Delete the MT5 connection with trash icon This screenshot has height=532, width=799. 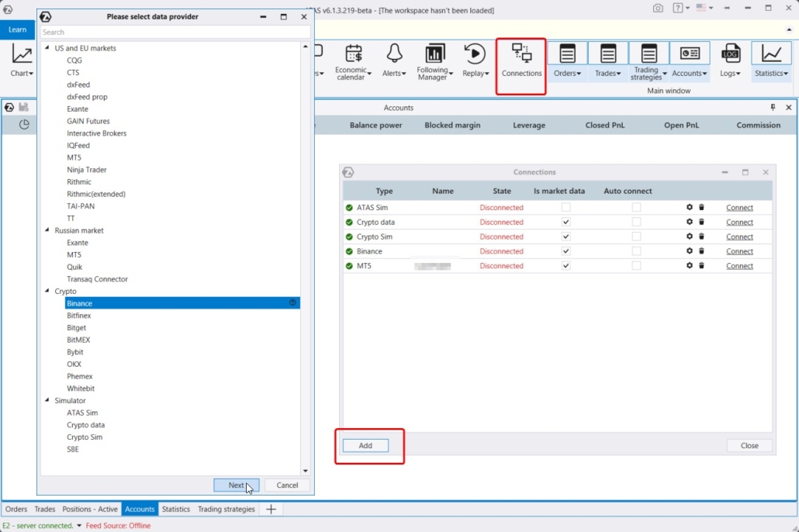[x=701, y=266]
